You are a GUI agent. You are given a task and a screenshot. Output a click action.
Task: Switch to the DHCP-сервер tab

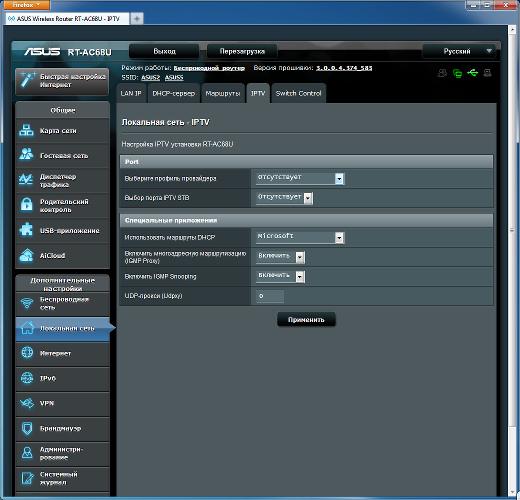point(173,93)
